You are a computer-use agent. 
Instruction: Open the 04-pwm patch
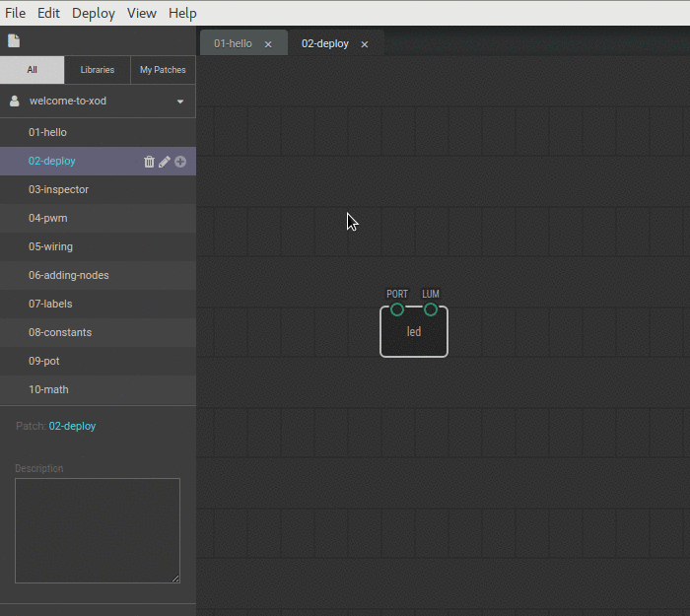coord(48,218)
